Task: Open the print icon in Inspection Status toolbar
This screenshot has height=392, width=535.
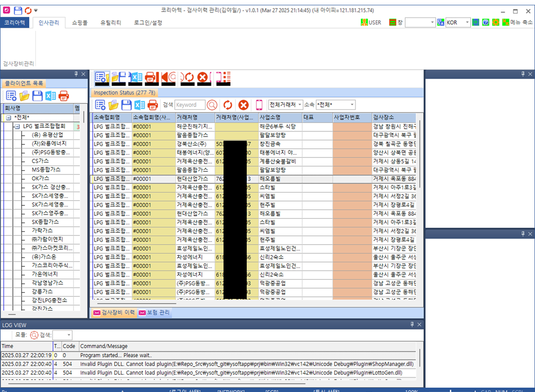Action: coord(151,105)
